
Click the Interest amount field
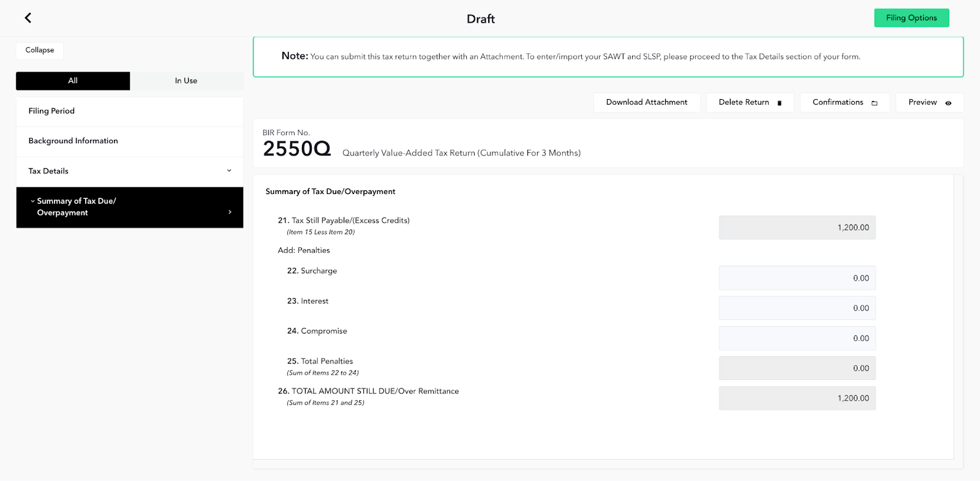[797, 308]
